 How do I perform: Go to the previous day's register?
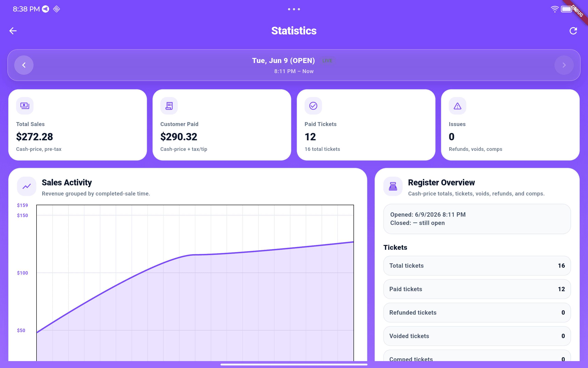point(24,65)
